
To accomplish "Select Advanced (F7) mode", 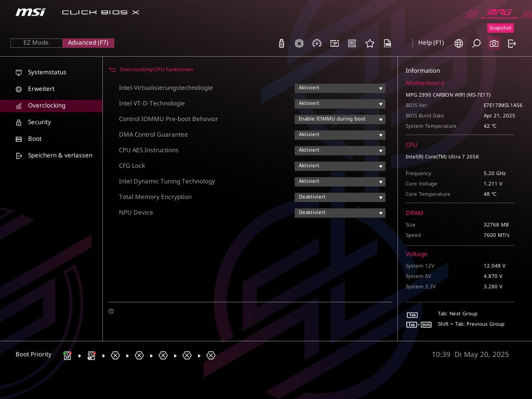I will point(88,43).
